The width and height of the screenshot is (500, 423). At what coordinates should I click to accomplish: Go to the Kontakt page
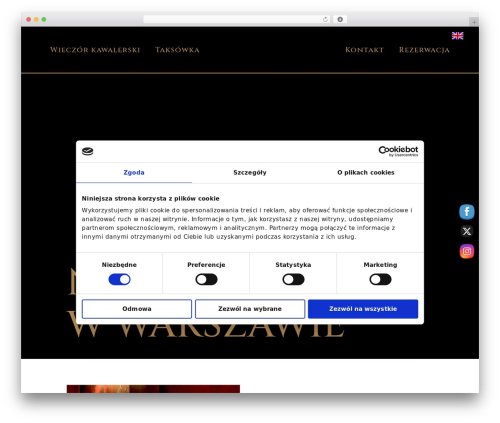[364, 50]
